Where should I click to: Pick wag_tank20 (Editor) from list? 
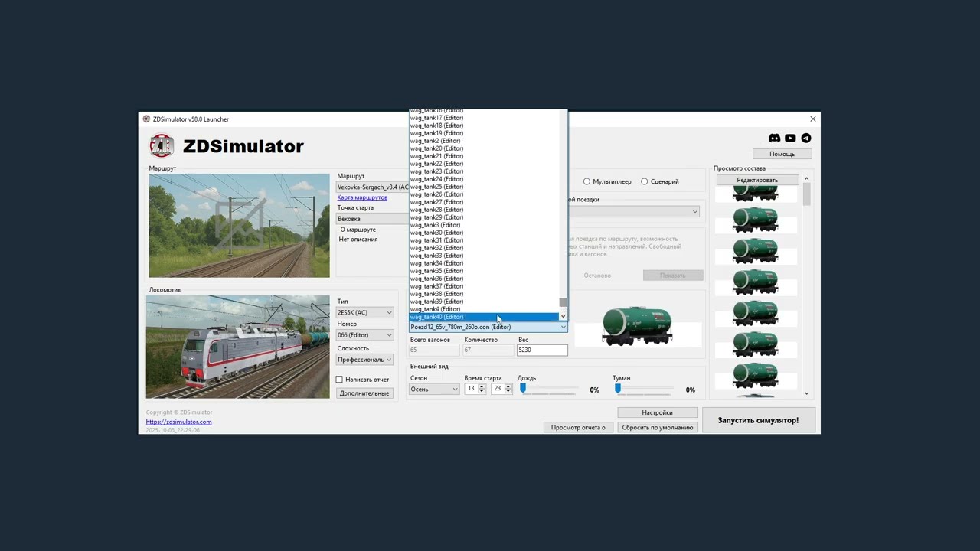click(484, 148)
